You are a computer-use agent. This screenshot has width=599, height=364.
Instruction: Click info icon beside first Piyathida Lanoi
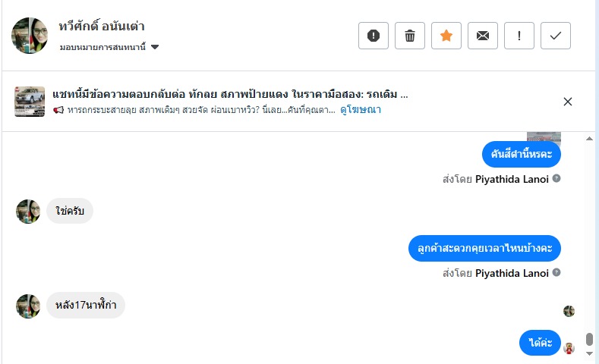click(556, 179)
